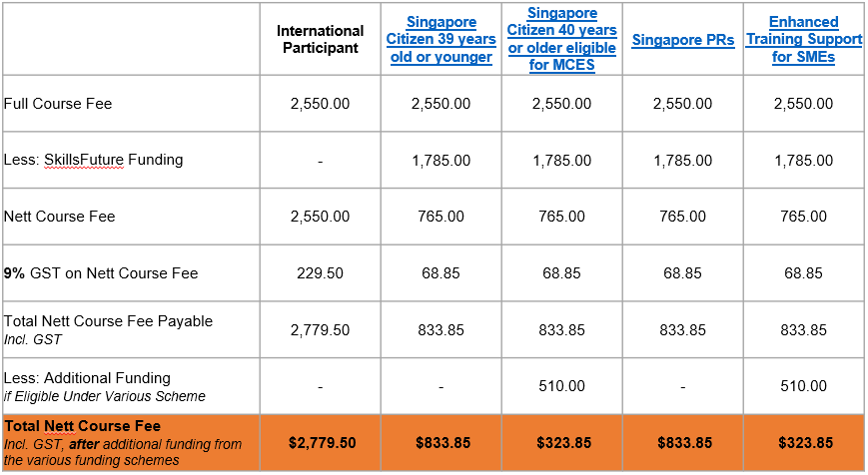Click Total Nett Course Fee Payable label
This screenshot has width=868, height=475.
pos(108,321)
